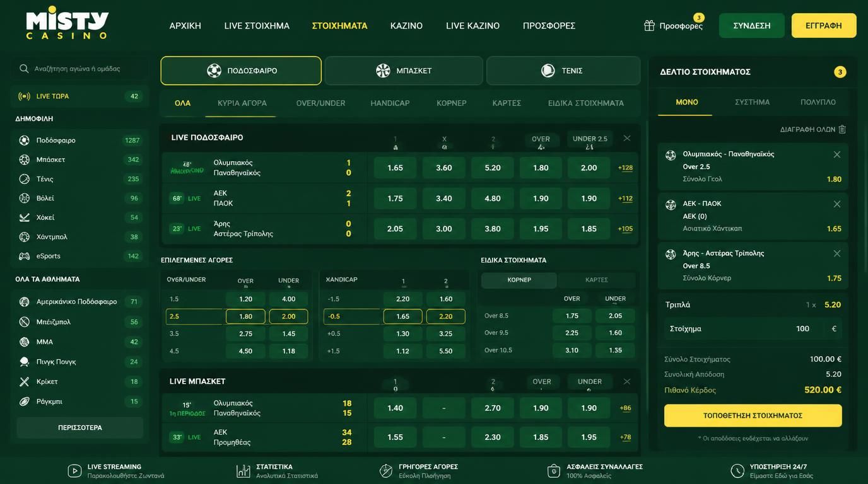868x484 pixels.
Task: Click the trash icon beside ΔΙΑΓΡΑΦΗ ΟΛΩΝ
Action: click(x=842, y=129)
